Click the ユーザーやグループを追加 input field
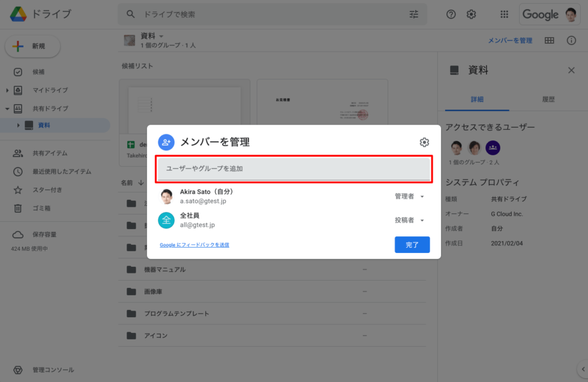The height and width of the screenshot is (382, 588). tap(293, 169)
